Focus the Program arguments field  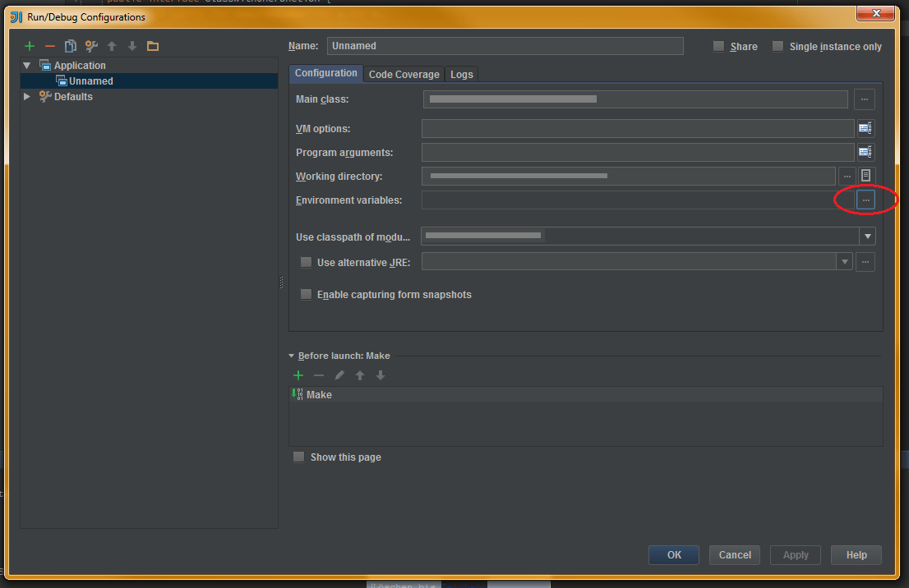(638, 152)
